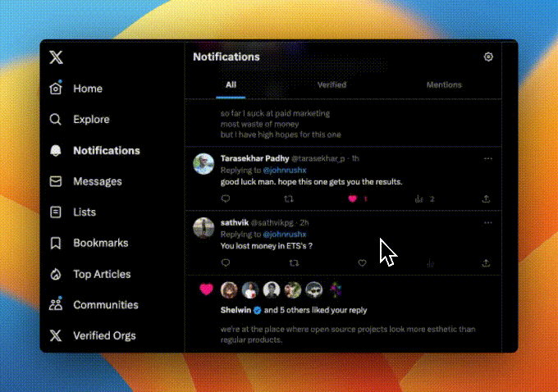Screen dimensions: 558x392
Task: View analytics of sathvik's tweet
Action: [x=430, y=263]
